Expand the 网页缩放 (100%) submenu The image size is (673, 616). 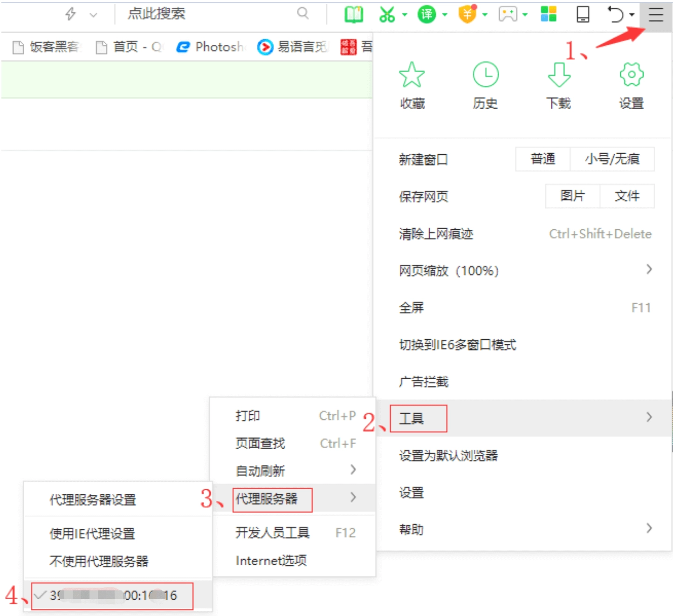[524, 270]
